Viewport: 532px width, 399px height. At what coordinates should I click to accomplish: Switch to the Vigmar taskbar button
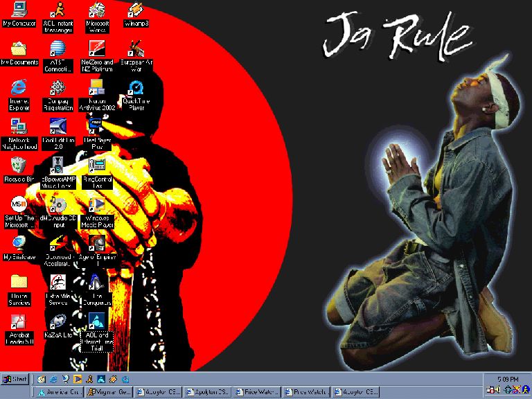point(109,392)
